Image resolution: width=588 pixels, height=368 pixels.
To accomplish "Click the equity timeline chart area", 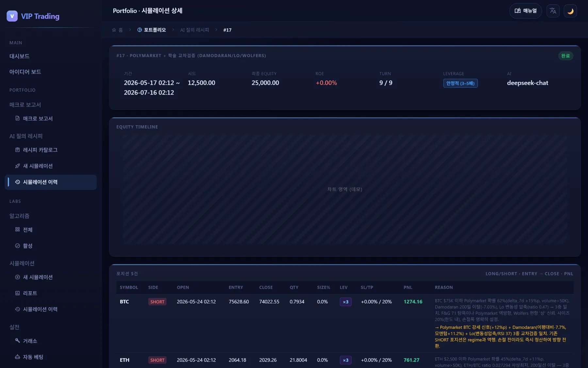I will [x=345, y=189].
